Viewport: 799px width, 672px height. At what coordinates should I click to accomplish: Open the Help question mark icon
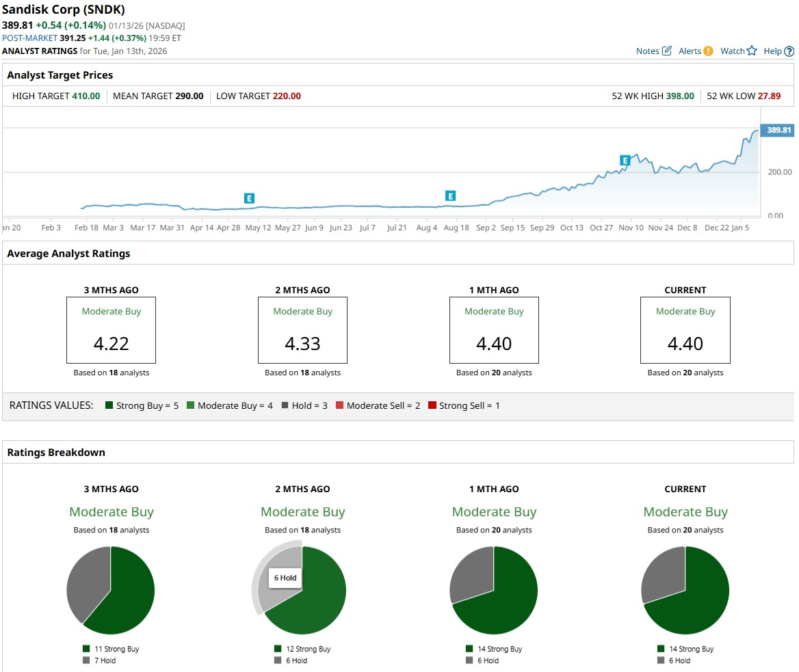tap(789, 51)
